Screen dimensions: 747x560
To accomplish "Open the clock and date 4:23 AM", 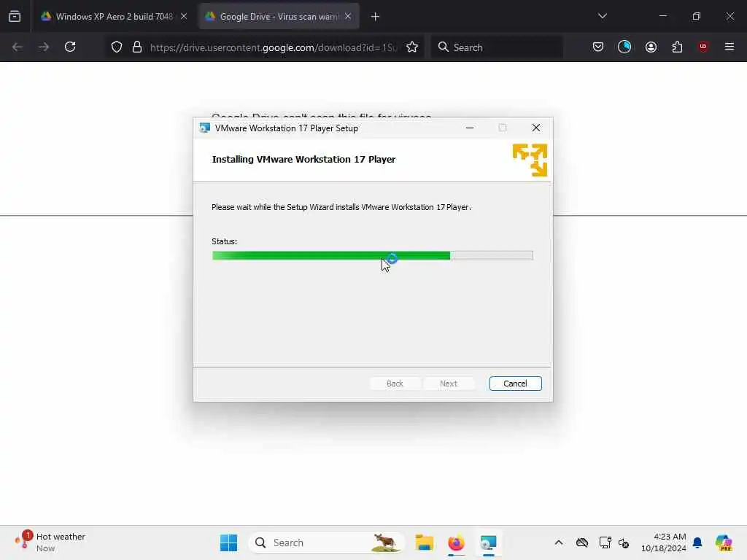I will coord(664,542).
